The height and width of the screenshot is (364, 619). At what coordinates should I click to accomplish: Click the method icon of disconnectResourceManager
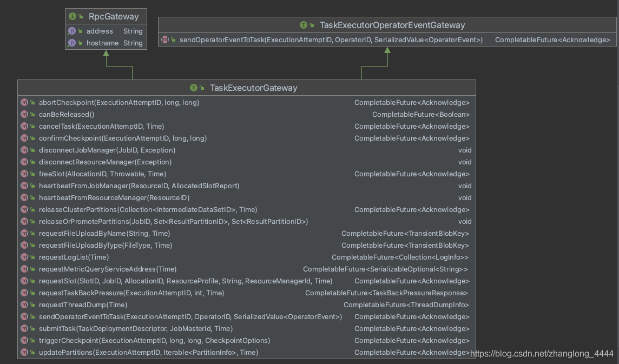pos(24,162)
